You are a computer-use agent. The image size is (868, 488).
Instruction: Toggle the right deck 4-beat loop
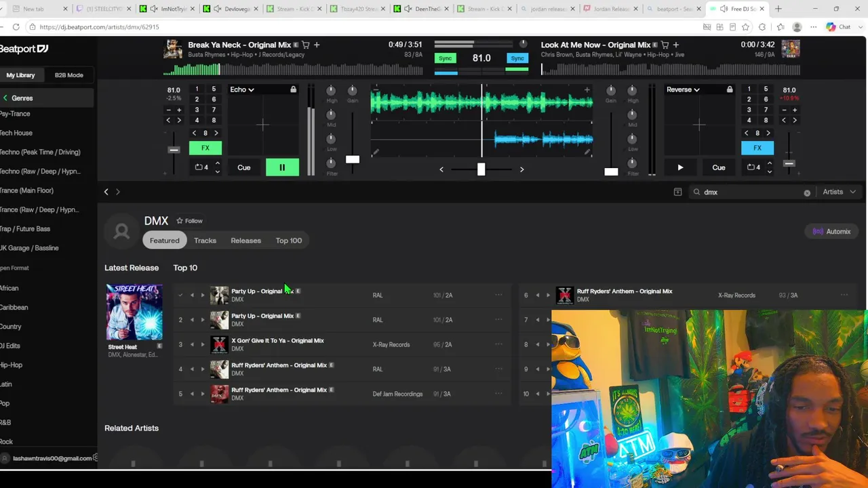(753, 167)
